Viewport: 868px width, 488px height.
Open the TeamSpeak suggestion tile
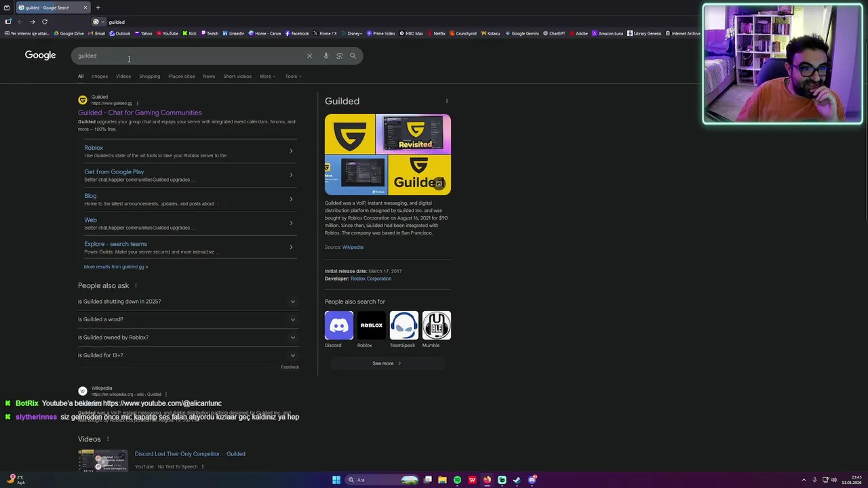click(403, 329)
